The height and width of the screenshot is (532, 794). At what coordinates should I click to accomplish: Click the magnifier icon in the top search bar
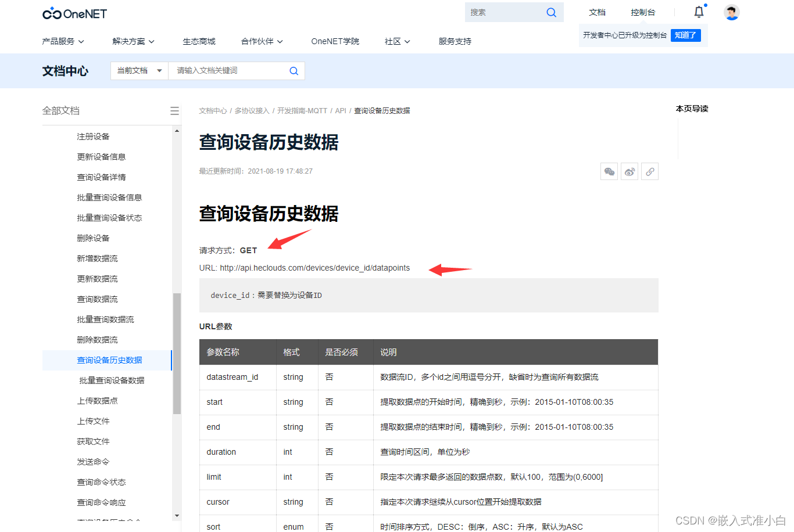(x=551, y=12)
